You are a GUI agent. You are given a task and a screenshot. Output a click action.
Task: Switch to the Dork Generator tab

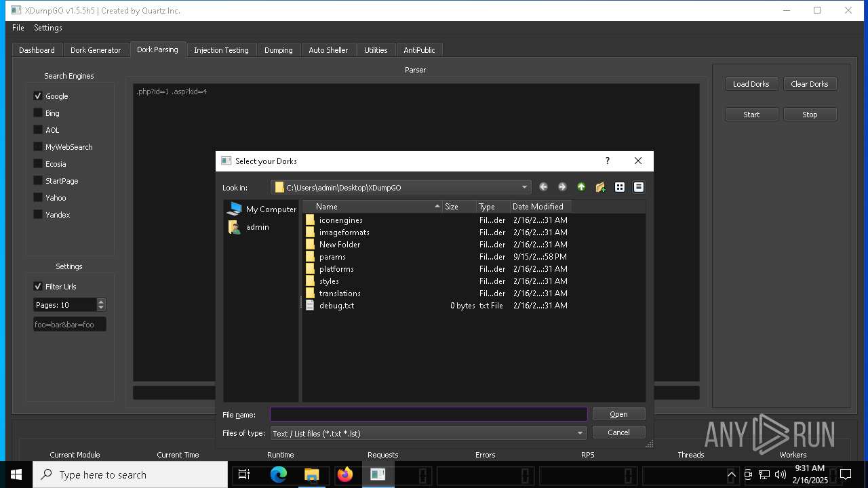pos(96,50)
